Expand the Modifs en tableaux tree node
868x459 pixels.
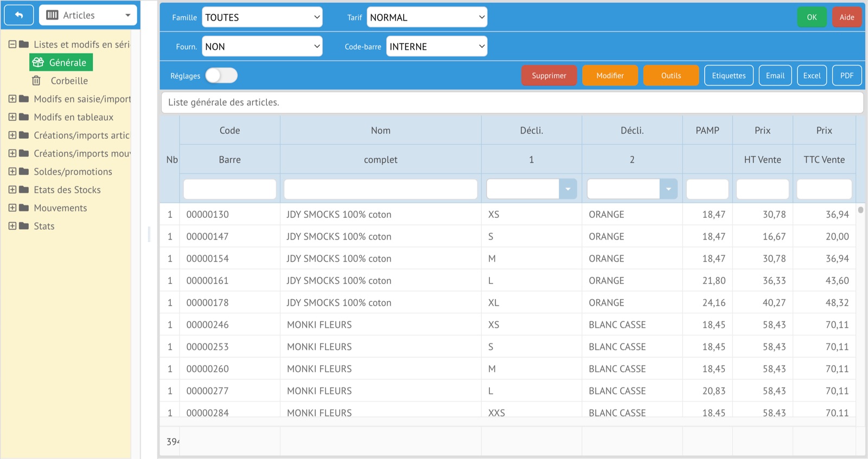[12, 117]
